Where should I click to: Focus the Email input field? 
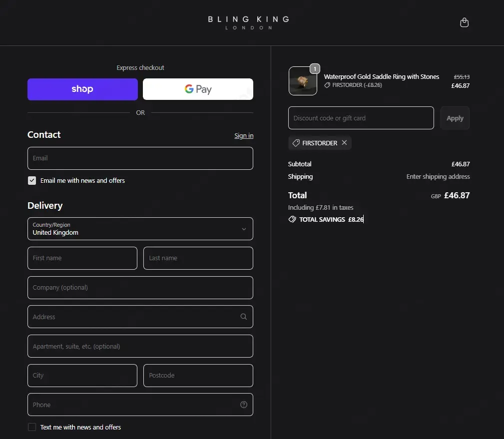click(140, 158)
